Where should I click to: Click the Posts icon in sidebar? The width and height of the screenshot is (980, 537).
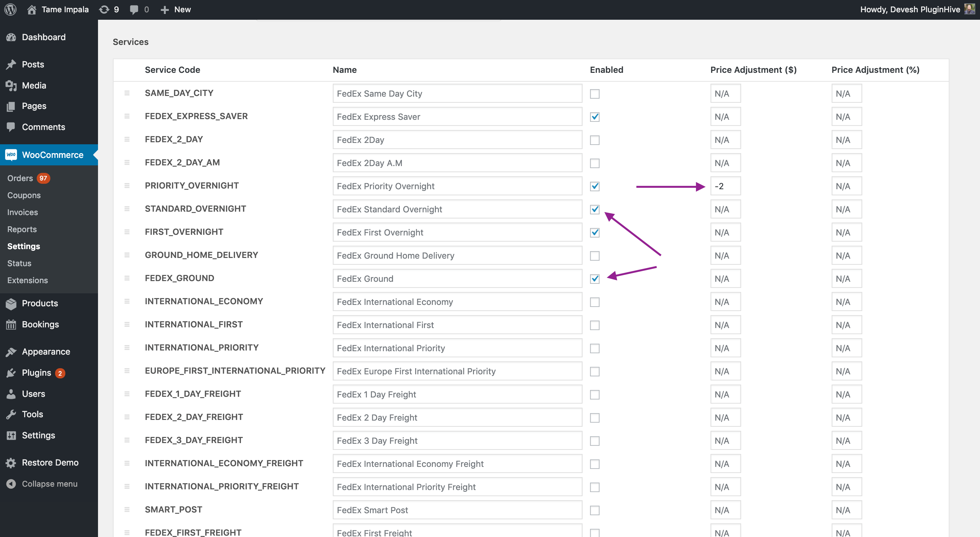point(11,64)
